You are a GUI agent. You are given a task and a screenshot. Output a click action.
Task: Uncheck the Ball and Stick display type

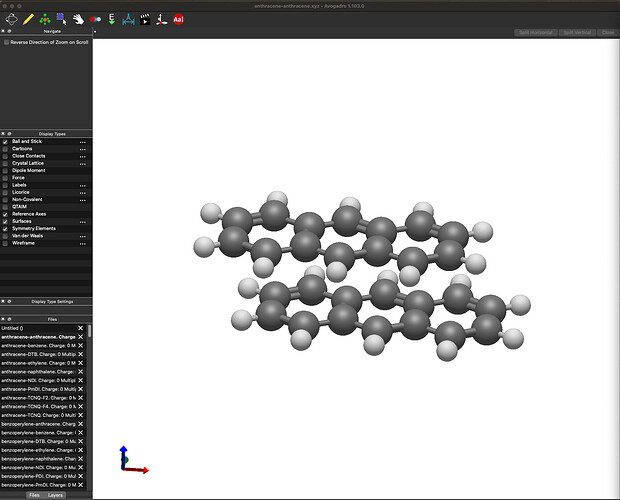[5, 142]
